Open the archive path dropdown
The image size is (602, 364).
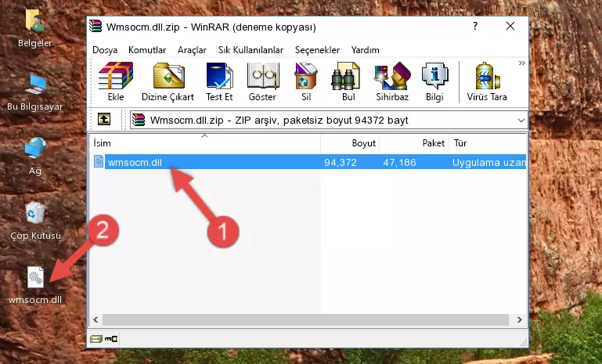point(521,121)
